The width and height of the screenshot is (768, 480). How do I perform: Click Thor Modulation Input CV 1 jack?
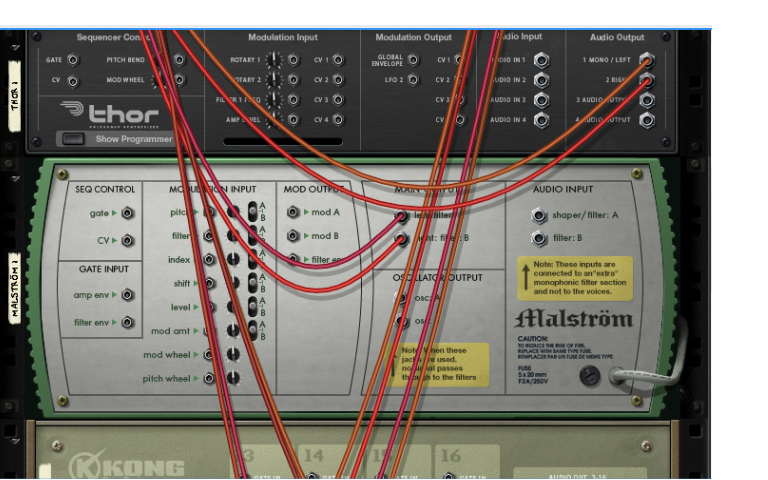(338, 60)
